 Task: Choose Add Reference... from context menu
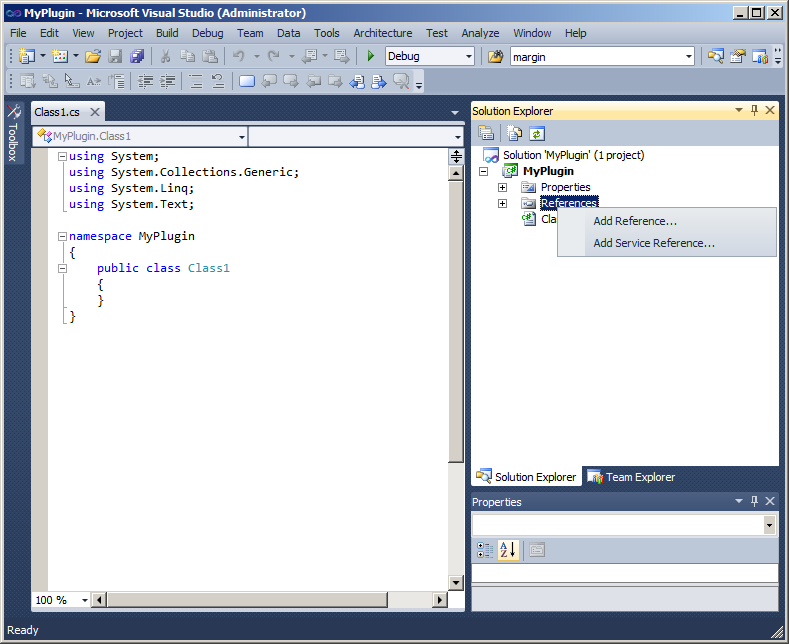(x=667, y=221)
